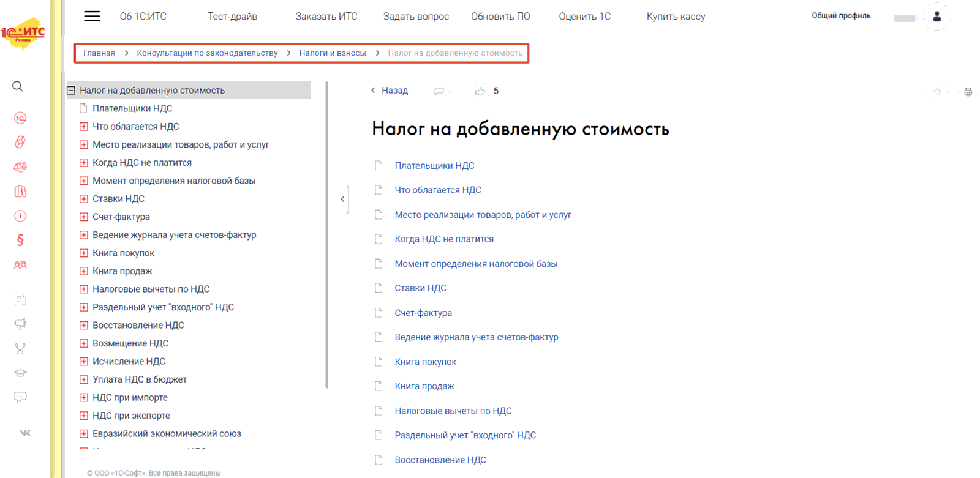Click the VK social icon
The height and width of the screenshot is (478, 980).
pyautogui.click(x=25, y=433)
